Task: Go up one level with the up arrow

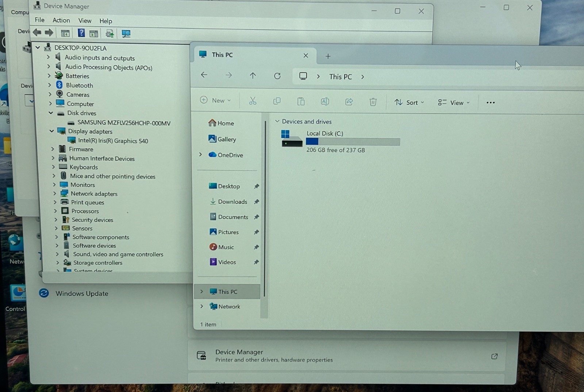Action: [253, 76]
